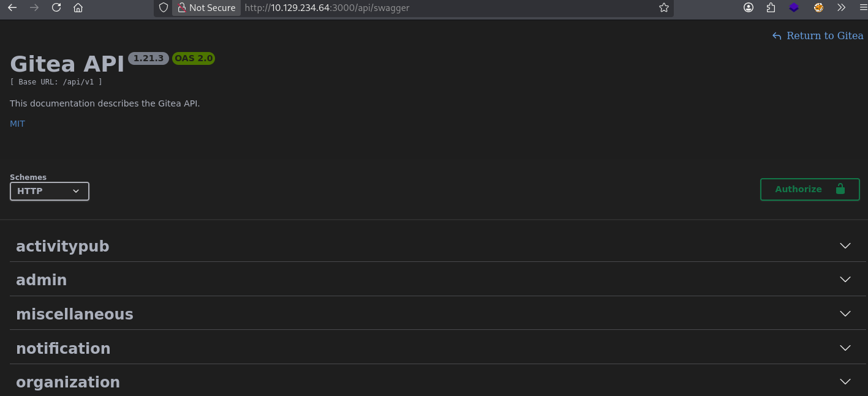Click the OAS 2.0 badge

(x=194, y=59)
